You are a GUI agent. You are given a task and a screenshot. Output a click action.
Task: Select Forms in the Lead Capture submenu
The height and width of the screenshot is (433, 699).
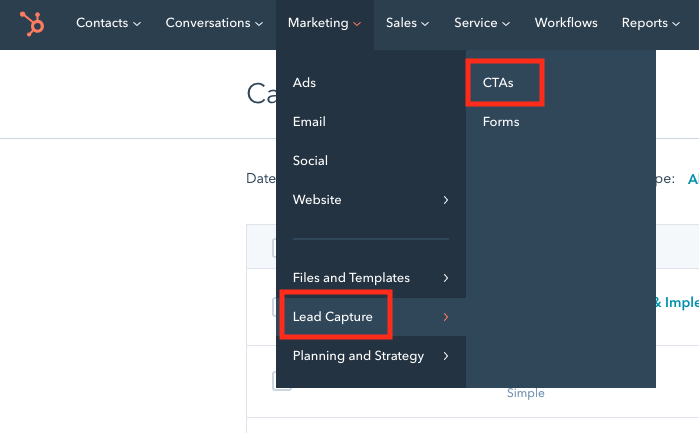pyautogui.click(x=501, y=122)
